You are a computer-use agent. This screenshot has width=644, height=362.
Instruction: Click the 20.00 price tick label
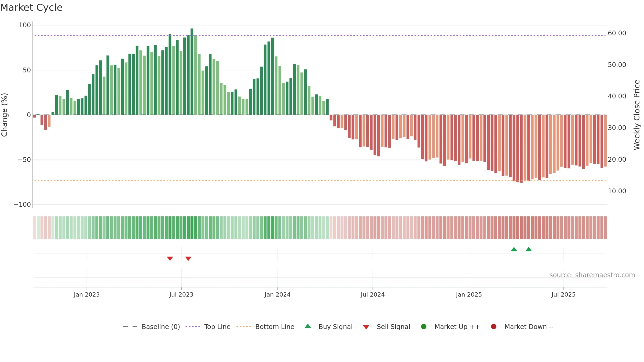click(x=617, y=160)
